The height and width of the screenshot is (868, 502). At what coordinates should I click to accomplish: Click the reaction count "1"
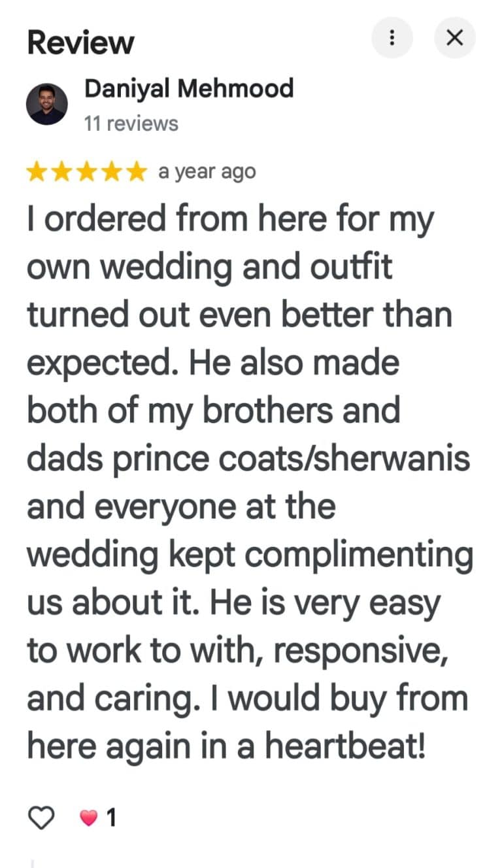pos(111,818)
